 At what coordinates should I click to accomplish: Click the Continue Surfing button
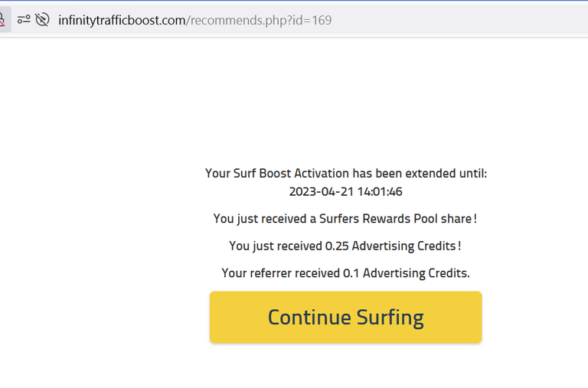coord(346,317)
